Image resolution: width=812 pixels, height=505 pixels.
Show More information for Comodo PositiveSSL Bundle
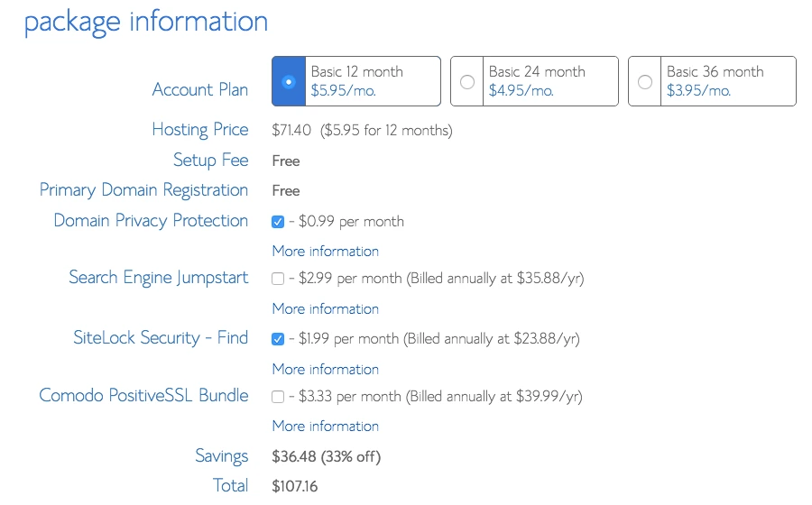pos(325,426)
